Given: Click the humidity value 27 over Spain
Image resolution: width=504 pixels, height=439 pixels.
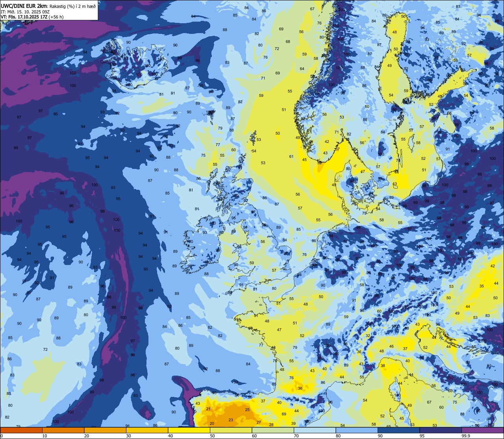Looking at the screenshot, I should coord(259,422).
